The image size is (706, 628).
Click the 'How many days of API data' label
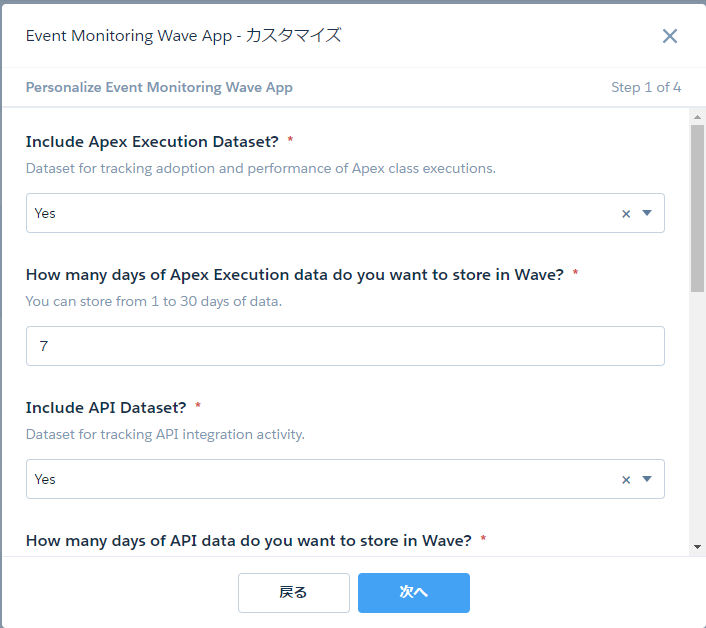coord(249,541)
